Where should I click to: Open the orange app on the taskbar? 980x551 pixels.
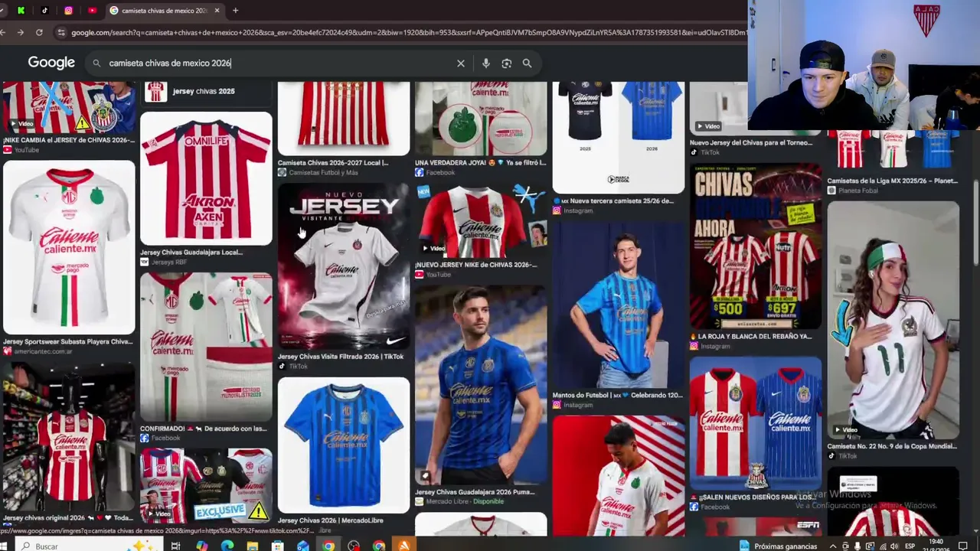click(x=403, y=546)
